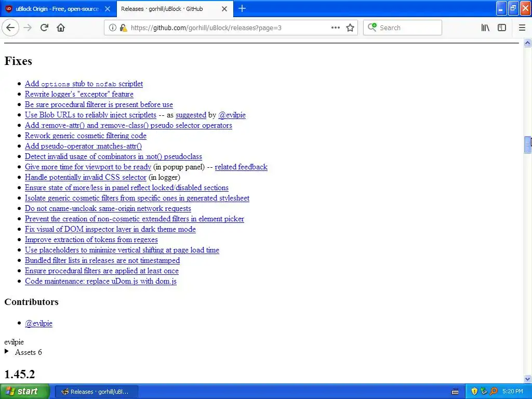This screenshot has height=399, width=532.
Task: Open @evilpie under Contributors
Action: pos(38,323)
